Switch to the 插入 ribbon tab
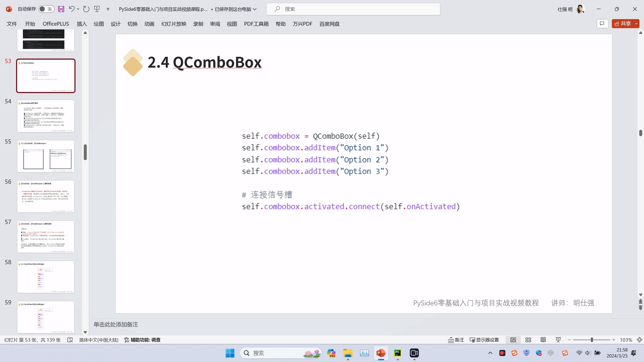 click(81, 24)
